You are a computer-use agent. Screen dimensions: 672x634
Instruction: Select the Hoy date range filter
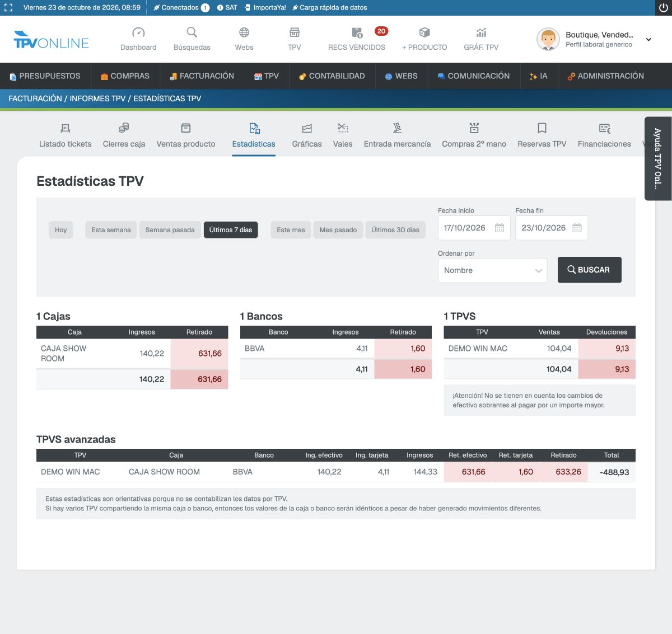click(x=61, y=230)
